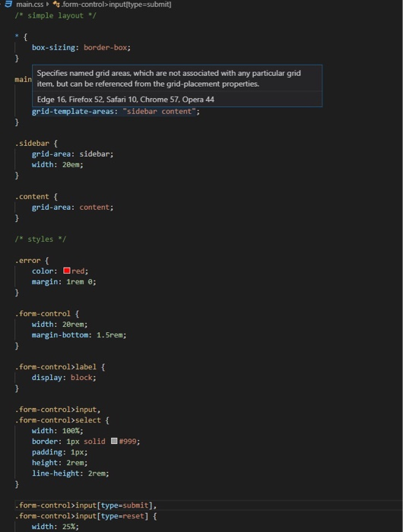Expand breadcrumb separator chevron after main.css
This screenshot has width=403, height=532.
coord(48,5)
